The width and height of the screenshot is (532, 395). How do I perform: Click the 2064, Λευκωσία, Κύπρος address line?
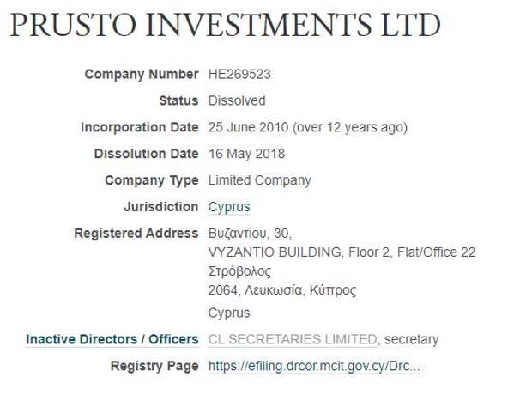[282, 290]
